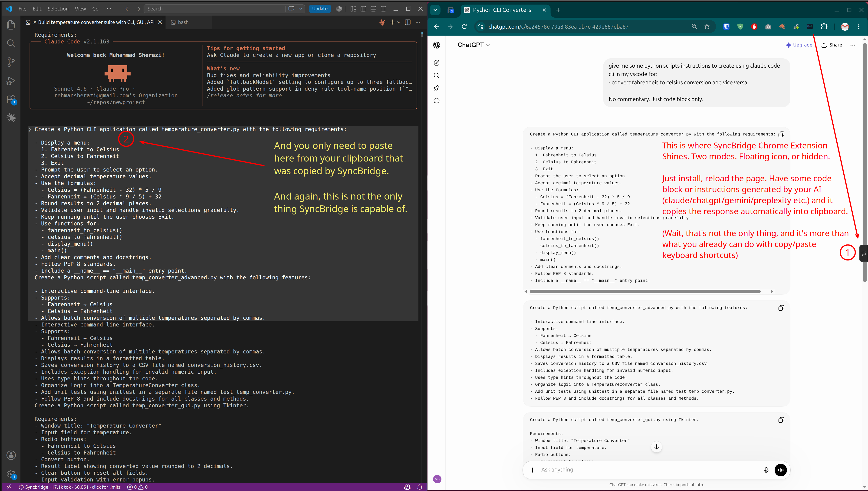Open ChatGPT conversation options menu
This screenshot has width=868, height=491.
point(852,45)
